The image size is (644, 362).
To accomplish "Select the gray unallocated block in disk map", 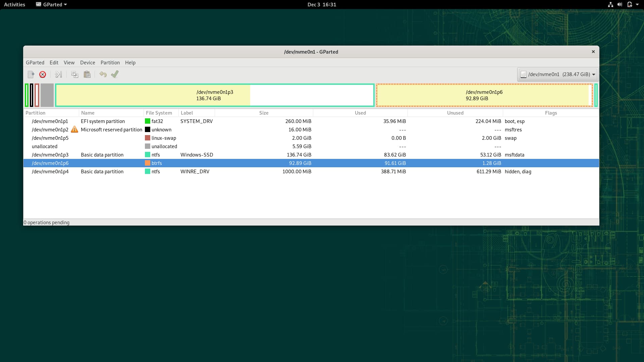I will (47, 95).
